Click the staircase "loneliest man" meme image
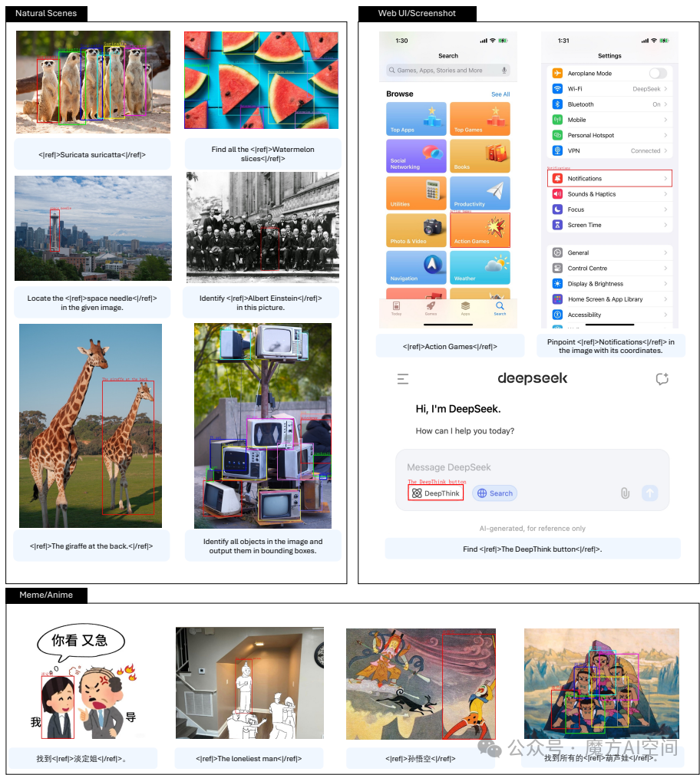The image size is (700, 775). point(249,683)
